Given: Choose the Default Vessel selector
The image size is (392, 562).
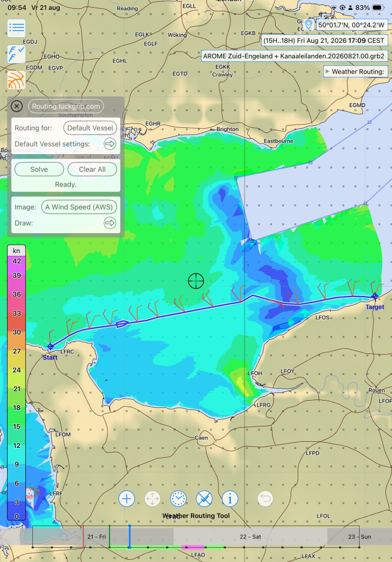Looking at the screenshot, I should pyautogui.click(x=90, y=128).
